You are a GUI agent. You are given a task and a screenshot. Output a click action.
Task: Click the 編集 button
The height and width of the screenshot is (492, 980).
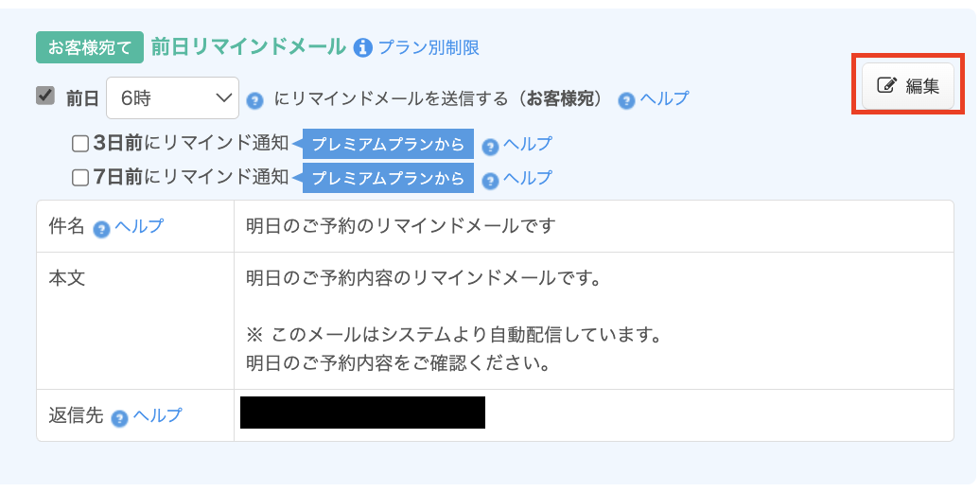[x=908, y=86]
